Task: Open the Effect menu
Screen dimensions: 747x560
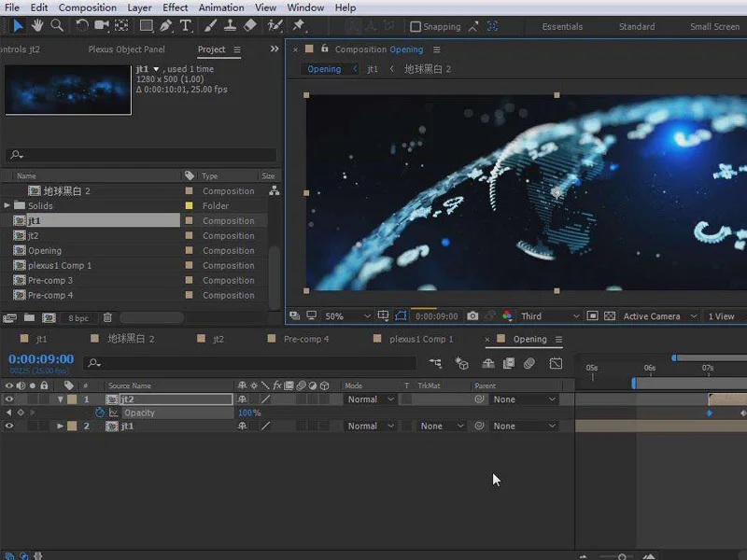Action: [175, 7]
